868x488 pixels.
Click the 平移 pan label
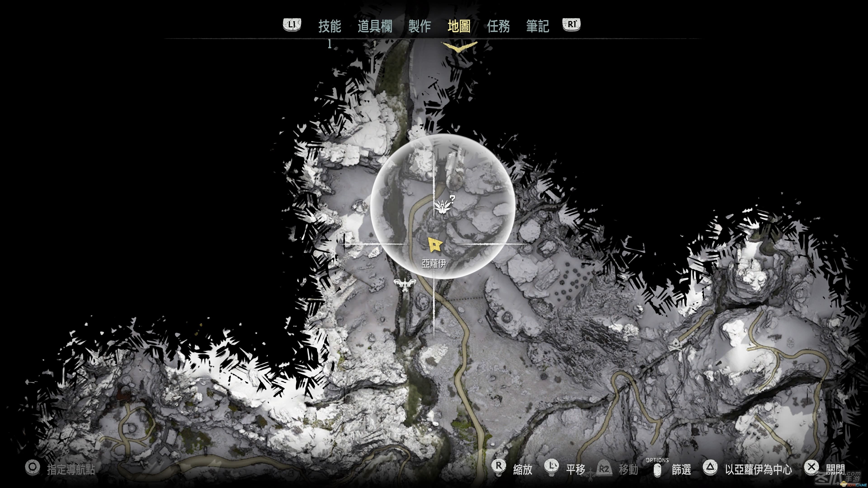(576, 469)
